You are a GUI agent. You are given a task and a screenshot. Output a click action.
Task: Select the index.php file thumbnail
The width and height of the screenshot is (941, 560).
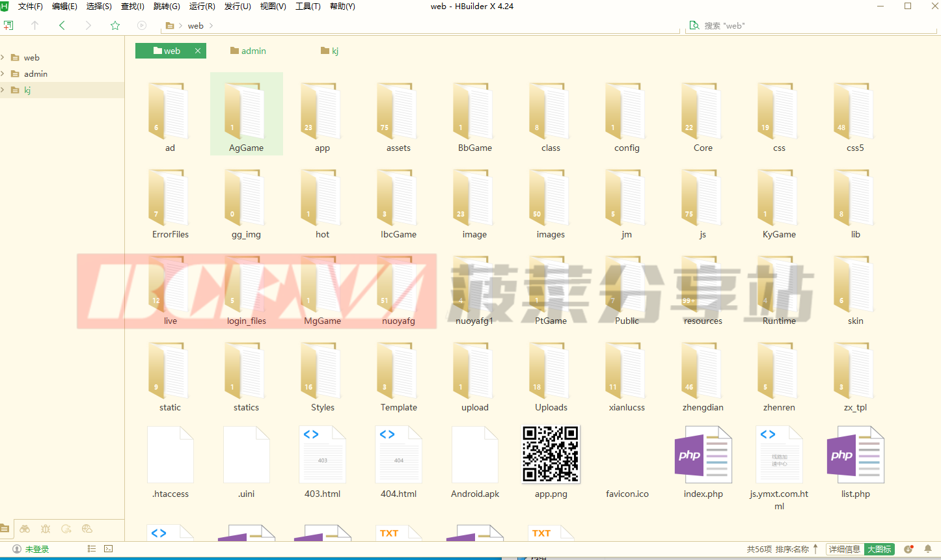[703, 455]
